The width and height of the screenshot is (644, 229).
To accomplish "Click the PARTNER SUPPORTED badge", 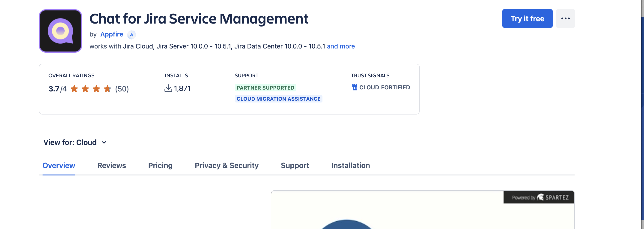I will [x=265, y=88].
